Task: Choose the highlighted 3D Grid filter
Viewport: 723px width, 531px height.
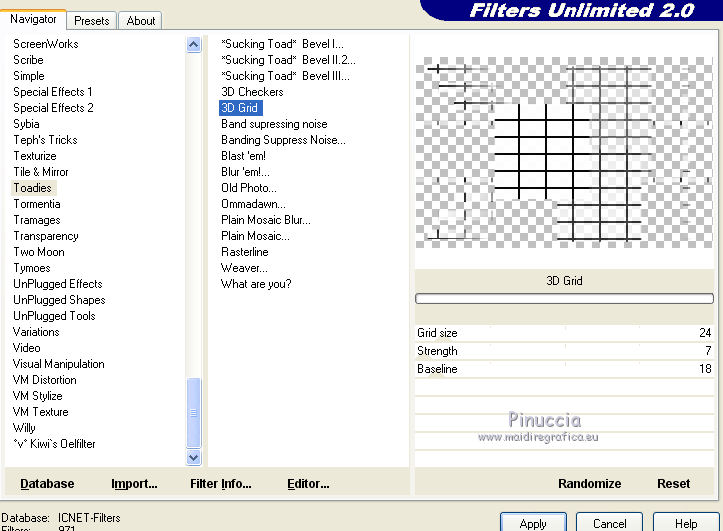Action: pos(240,108)
